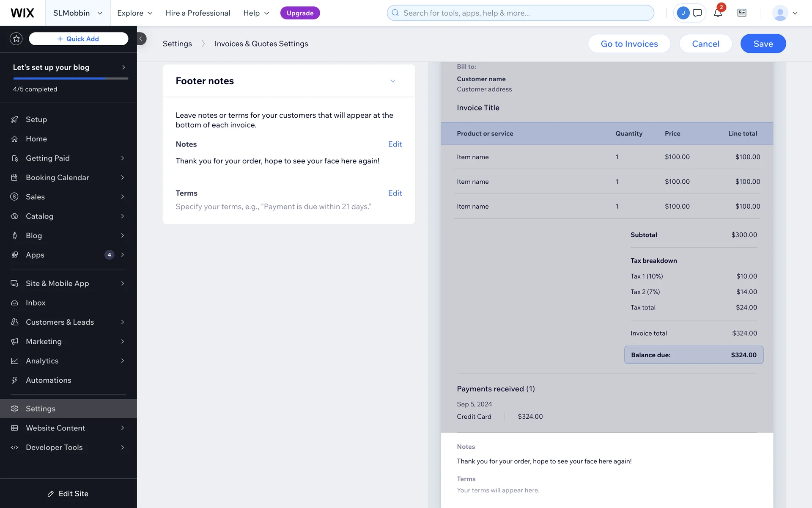Collapse the Footer notes section chevron
Viewport: 812px width, 508px height.
(x=392, y=81)
